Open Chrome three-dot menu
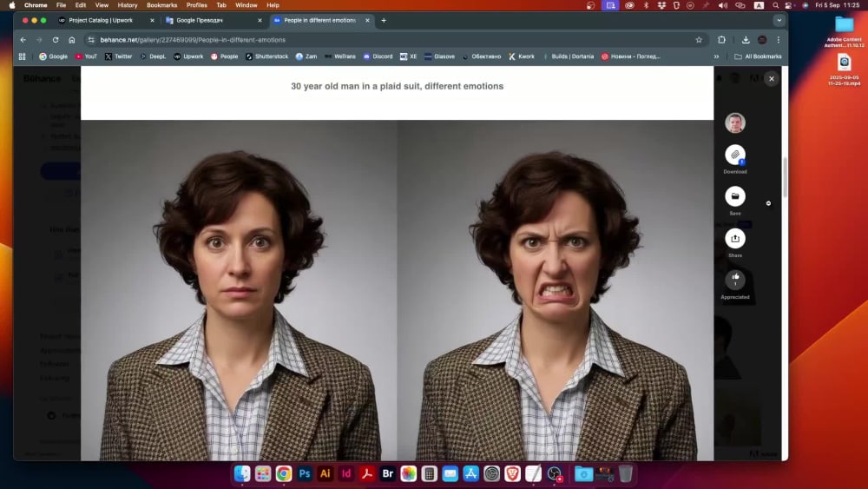The image size is (868, 489). 779,40
